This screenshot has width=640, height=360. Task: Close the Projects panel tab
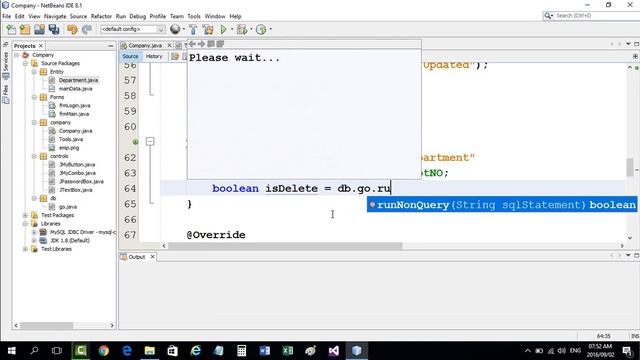[41, 46]
